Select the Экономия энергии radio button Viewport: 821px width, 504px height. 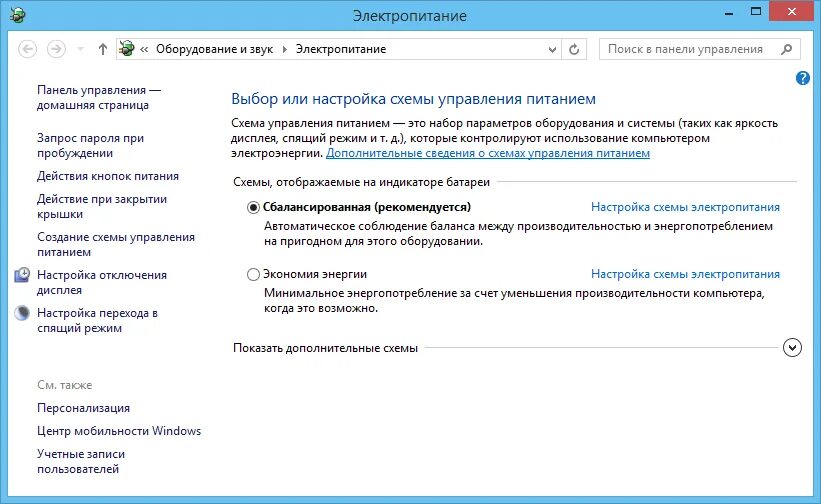tap(253, 274)
